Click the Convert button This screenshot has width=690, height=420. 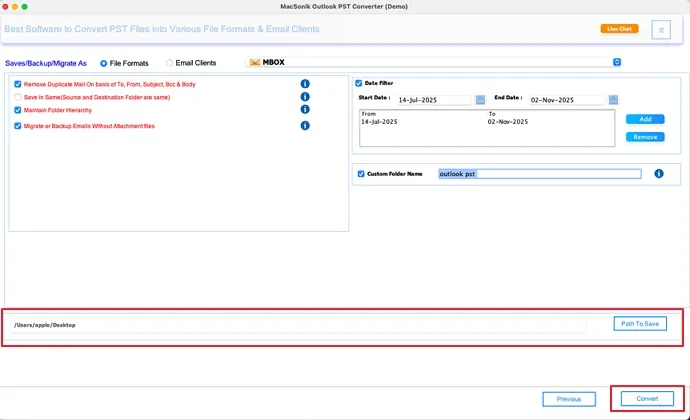tap(647, 399)
